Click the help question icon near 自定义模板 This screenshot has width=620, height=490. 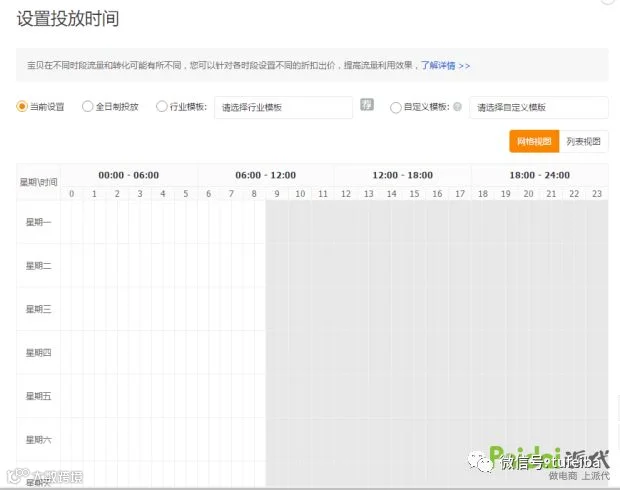tap(457, 107)
